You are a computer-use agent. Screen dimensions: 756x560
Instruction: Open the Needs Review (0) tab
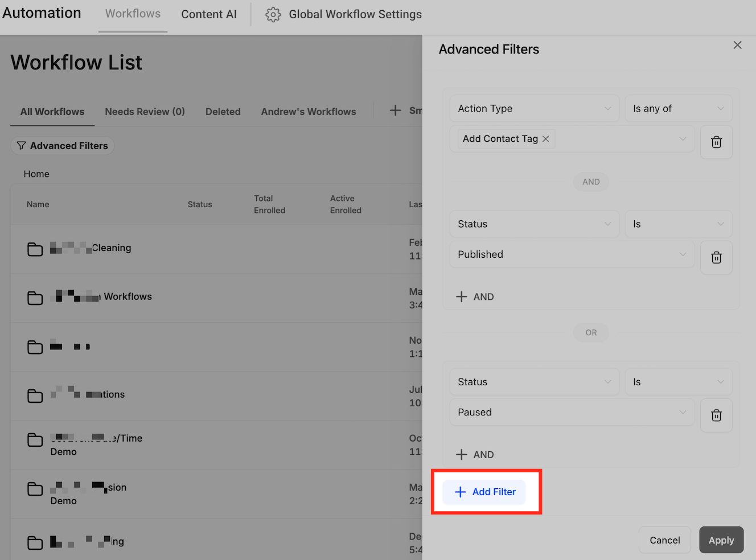point(145,112)
